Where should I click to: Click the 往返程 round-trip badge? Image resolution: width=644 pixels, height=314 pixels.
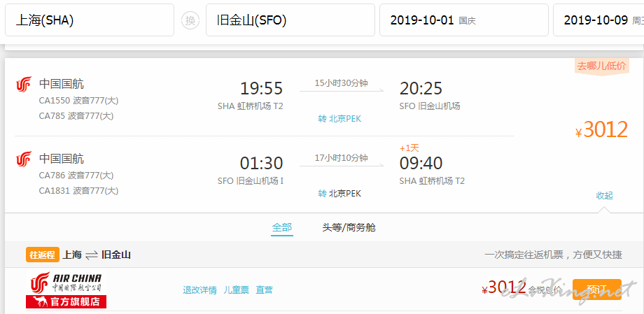43,255
